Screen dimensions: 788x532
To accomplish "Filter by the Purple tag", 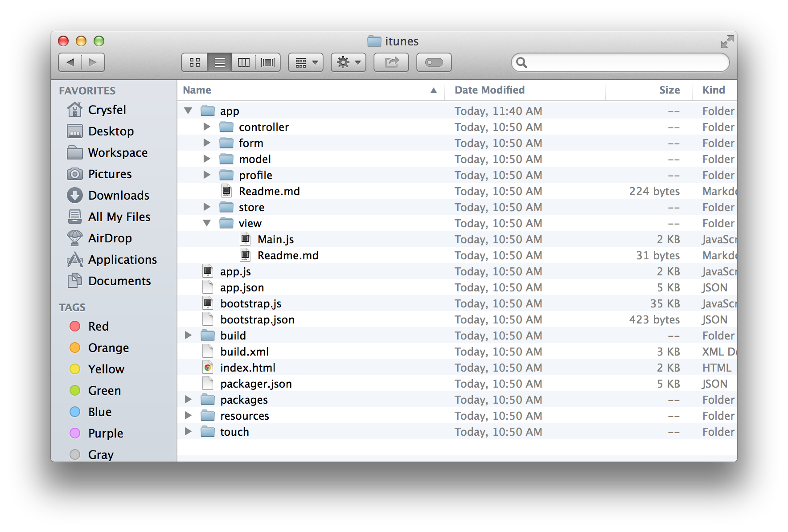I will click(x=96, y=433).
